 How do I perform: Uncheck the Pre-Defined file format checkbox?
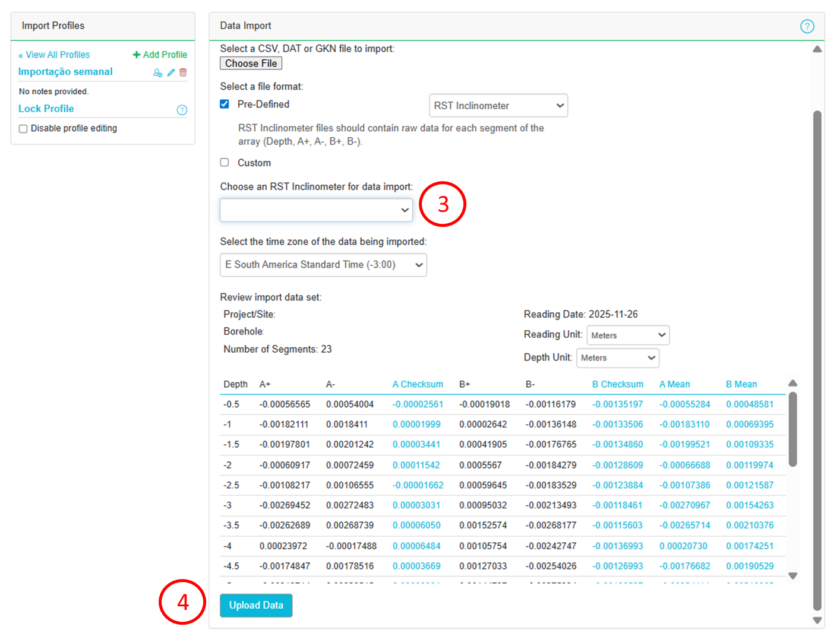pos(225,104)
